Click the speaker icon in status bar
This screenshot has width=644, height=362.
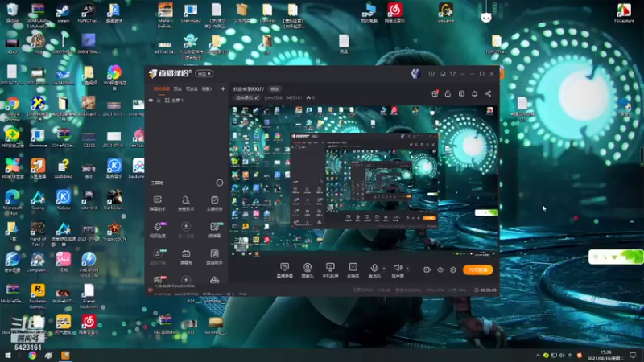[x=151, y=290]
